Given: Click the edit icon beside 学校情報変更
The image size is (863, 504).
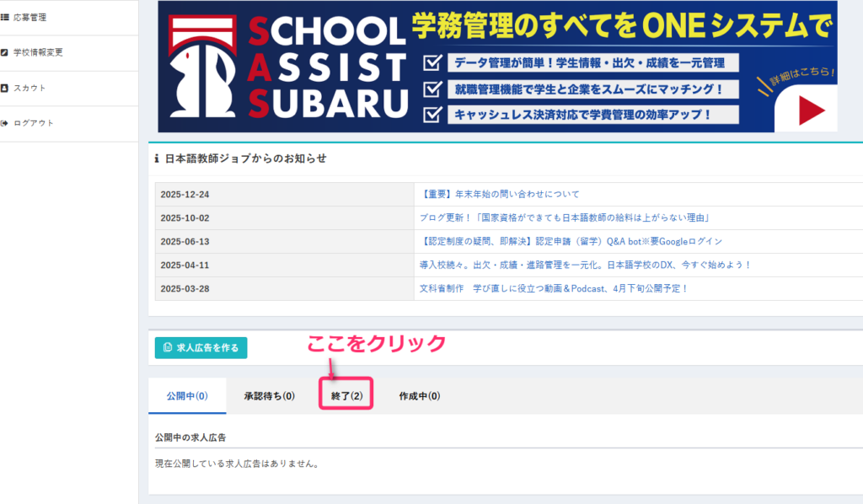Looking at the screenshot, I should click(5, 52).
